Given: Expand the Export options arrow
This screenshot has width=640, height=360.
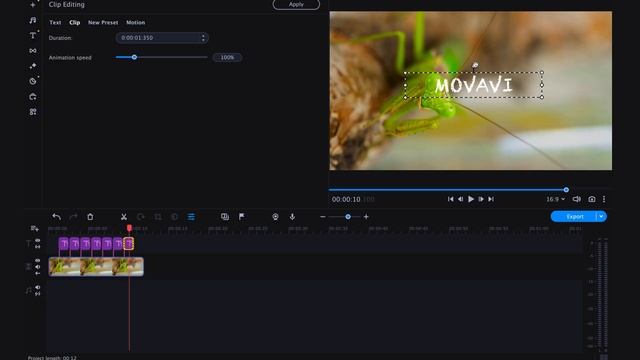Looking at the screenshot, I should coord(602,216).
